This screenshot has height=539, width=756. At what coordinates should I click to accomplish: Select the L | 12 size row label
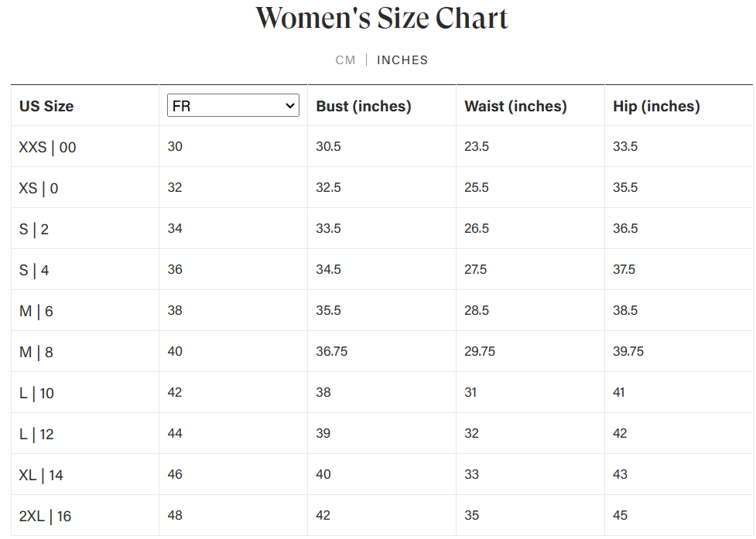[x=36, y=434]
